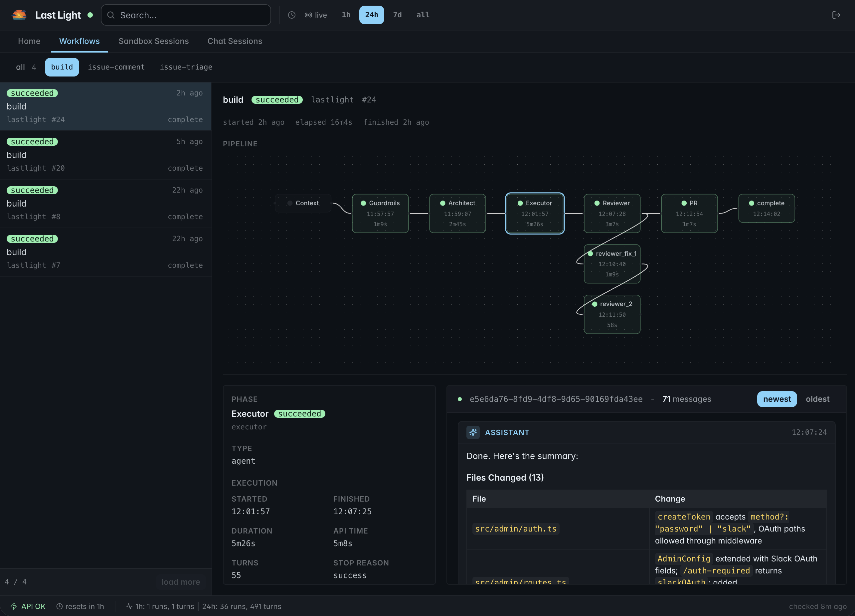Select the Context pipeline node

pos(303,203)
